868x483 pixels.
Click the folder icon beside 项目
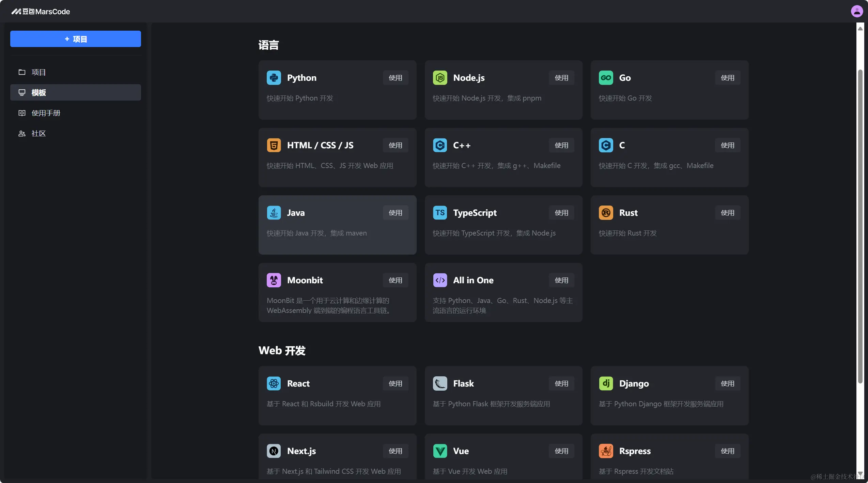click(22, 72)
